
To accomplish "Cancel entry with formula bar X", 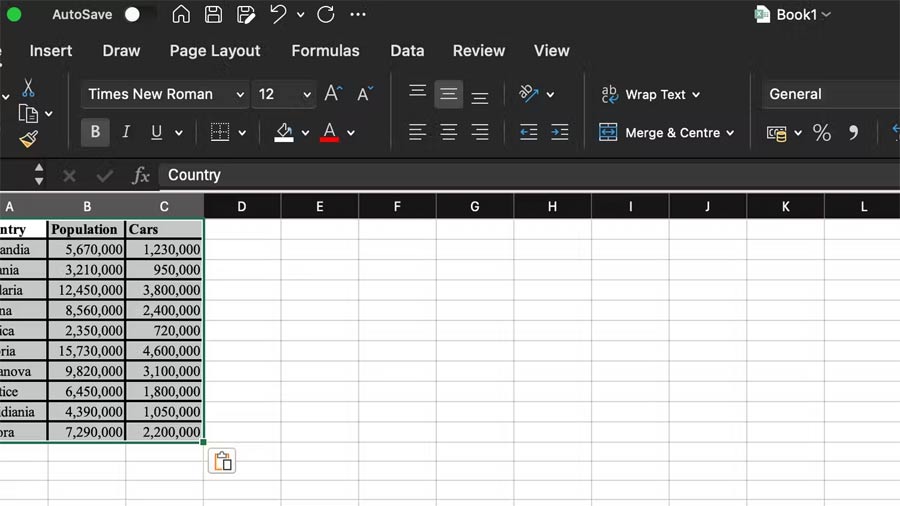I will click(69, 176).
